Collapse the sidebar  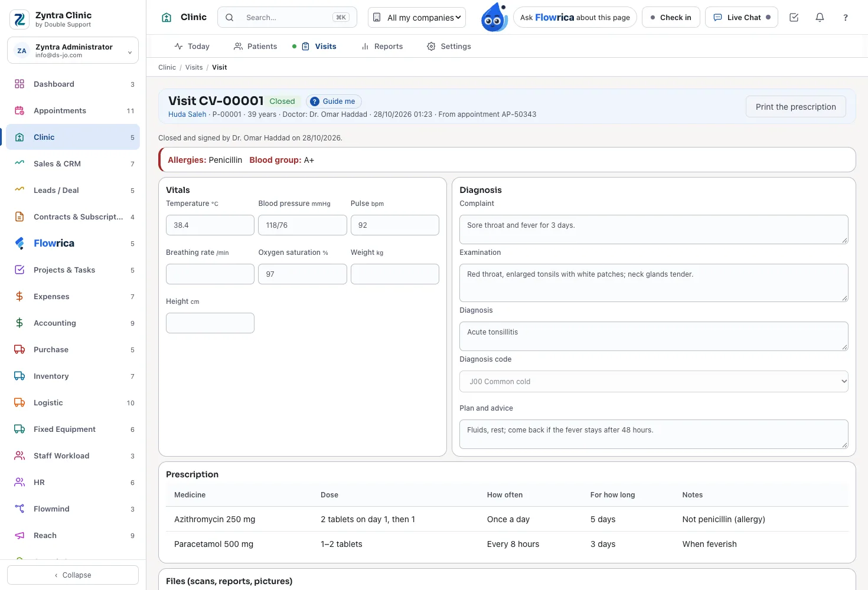[73, 575]
